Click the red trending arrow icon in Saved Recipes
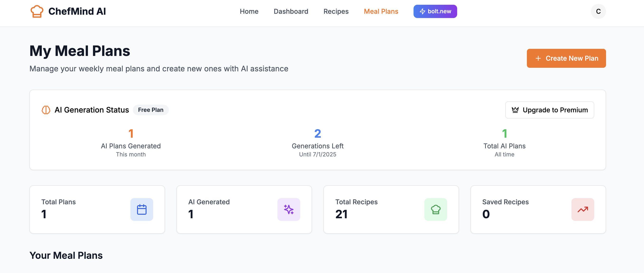Viewport: 644px width, 273px height. pyautogui.click(x=583, y=209)
